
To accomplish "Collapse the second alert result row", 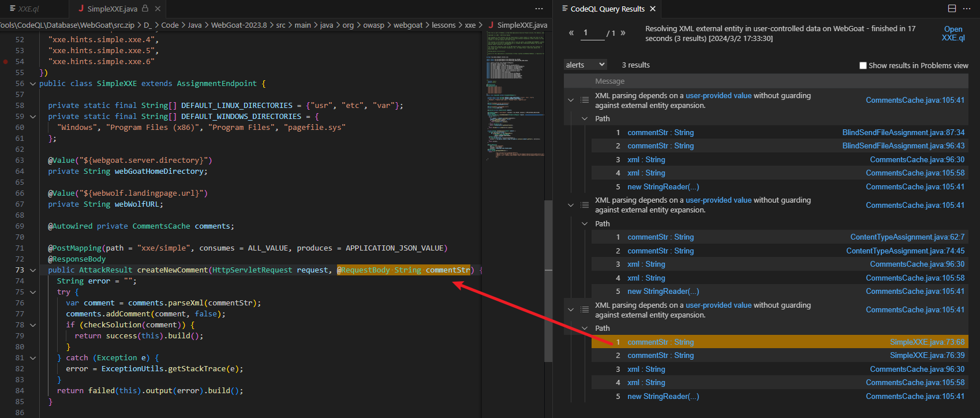I will (571, 205).
